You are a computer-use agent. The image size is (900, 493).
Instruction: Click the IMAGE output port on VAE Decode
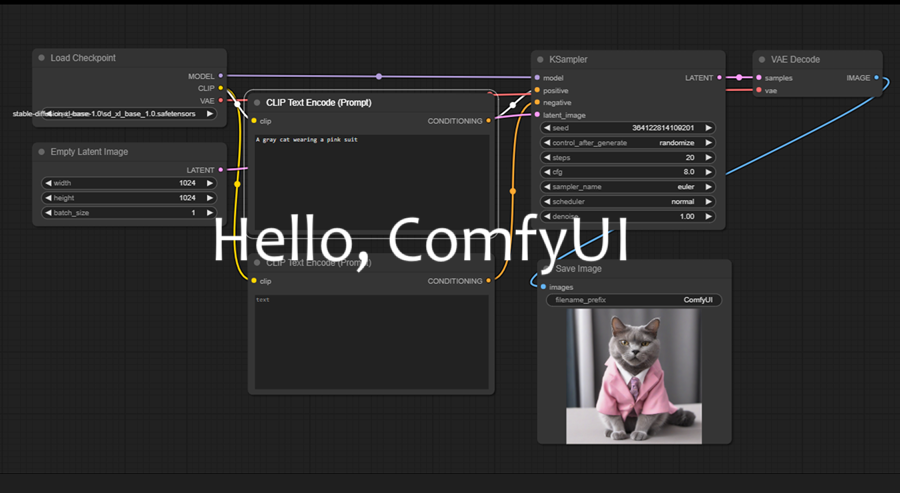(x=876, y=77)
